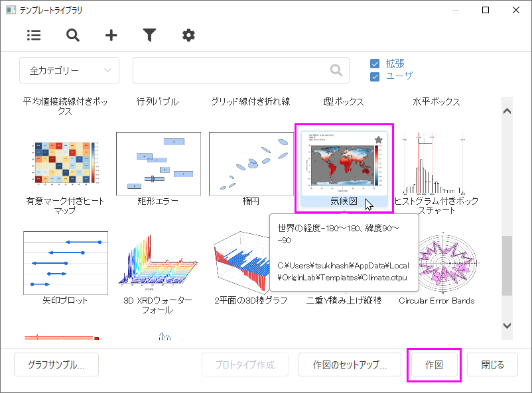This screenshot has width=532, height=393.
Task: Select the ヒストグラム付きボックスチャート thumbnail
Action: tap(434, 164)
